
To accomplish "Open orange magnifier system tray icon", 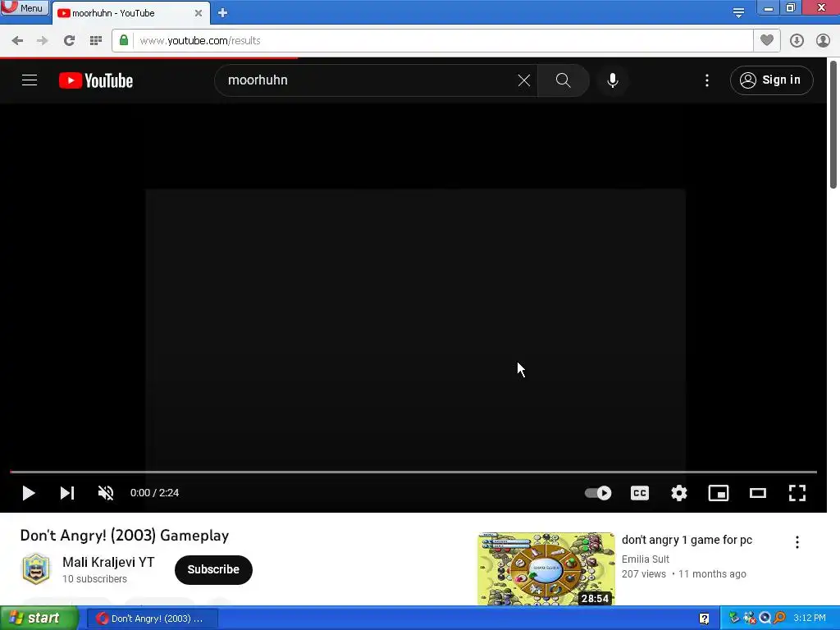I will [779, 619].
